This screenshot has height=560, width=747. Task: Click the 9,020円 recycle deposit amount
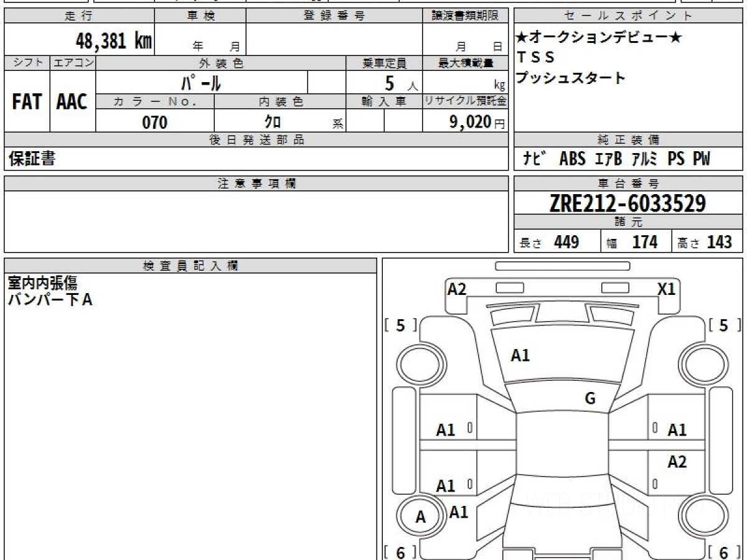coord(477,122)
